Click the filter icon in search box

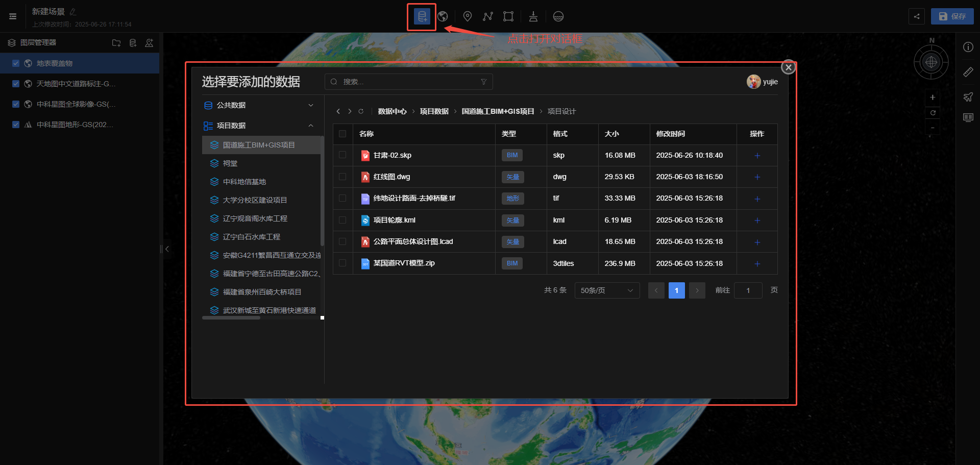[483, 82]
